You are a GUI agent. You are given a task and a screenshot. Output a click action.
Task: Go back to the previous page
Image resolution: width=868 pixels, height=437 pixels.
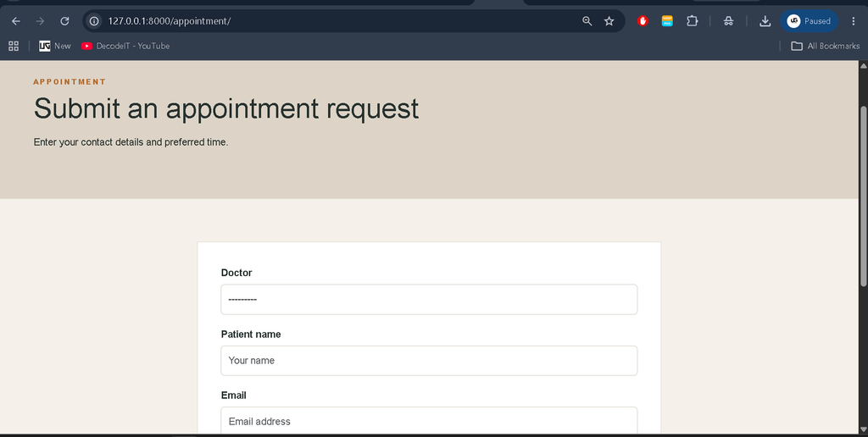[x=16, y=21]
